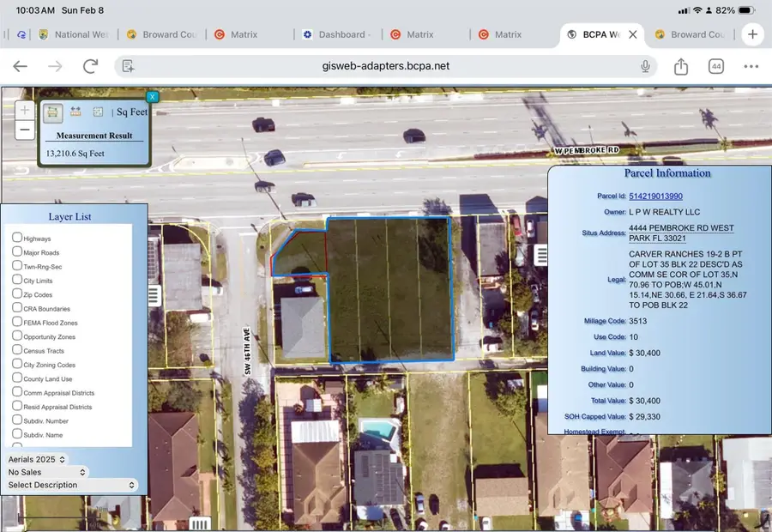Select the location measurement tool
This screenshot has width=772, height=532.
tap(98, 112)
